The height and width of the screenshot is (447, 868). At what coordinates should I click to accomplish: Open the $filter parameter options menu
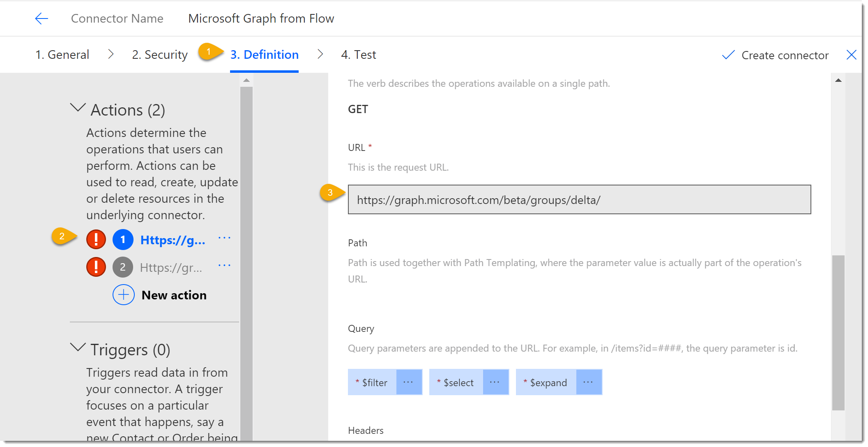pyautogui.click(x=409, y=382)
